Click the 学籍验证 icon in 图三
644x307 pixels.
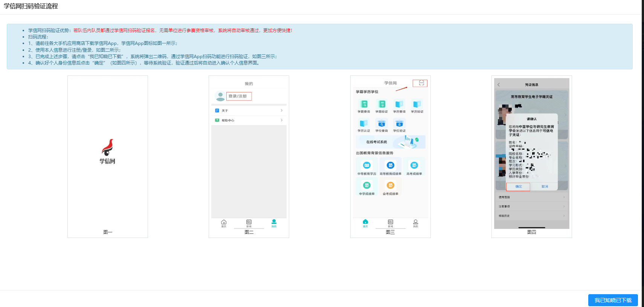click(x=382, y=104)
